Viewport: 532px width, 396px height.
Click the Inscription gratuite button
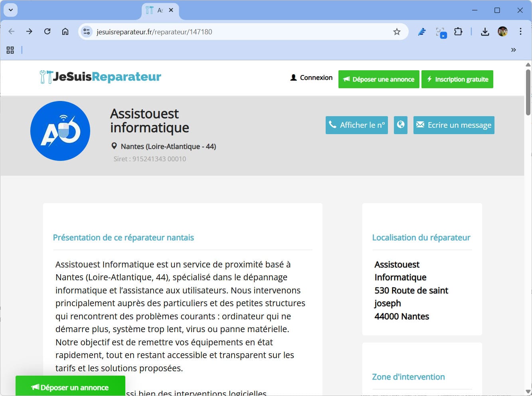(457, 79)
